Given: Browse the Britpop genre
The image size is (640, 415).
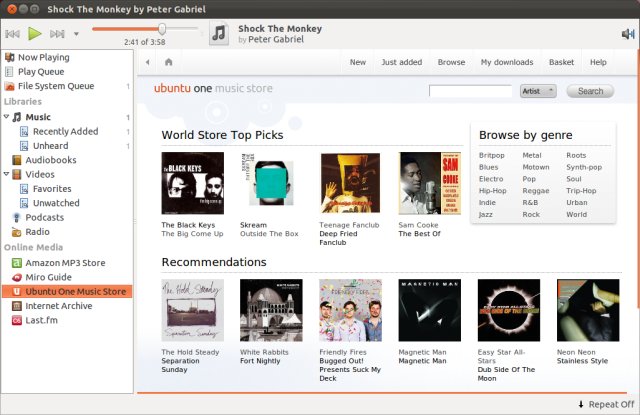Looking at the screenshot, I should click(x=491, y=155).
